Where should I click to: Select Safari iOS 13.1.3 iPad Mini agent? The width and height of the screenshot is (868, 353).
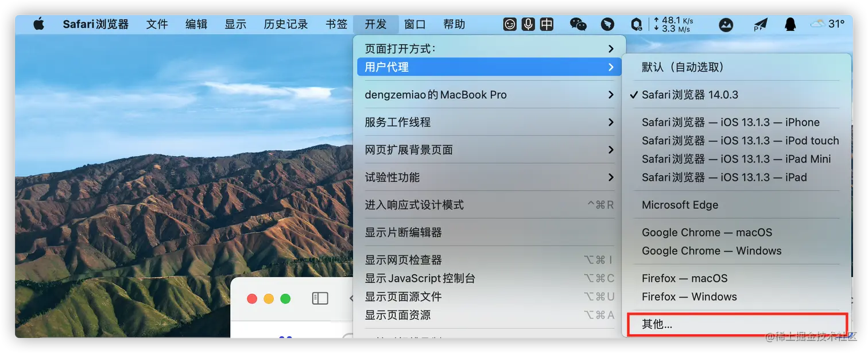click(737, 159)
